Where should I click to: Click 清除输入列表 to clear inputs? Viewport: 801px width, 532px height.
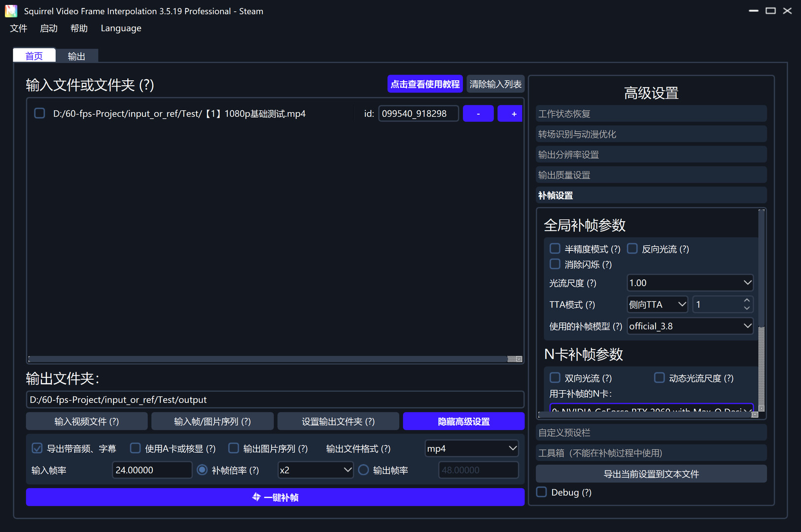(495, 84)
